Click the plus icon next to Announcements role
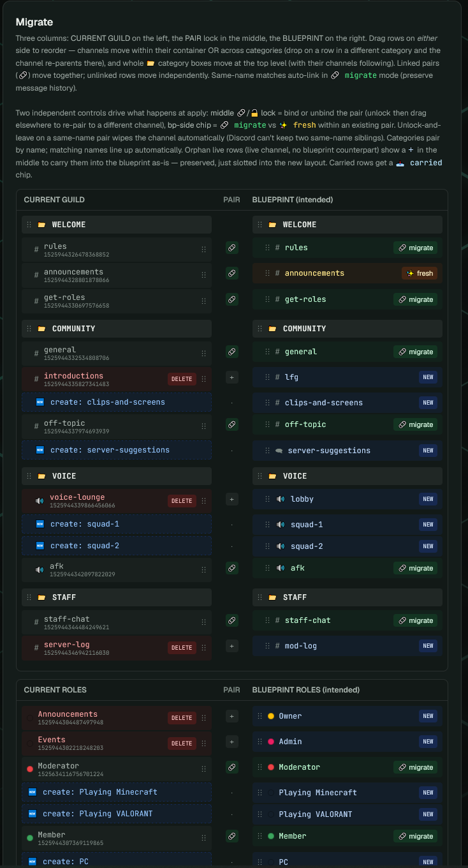Viewport: 468px width, 868px height. tap(232, 716)
